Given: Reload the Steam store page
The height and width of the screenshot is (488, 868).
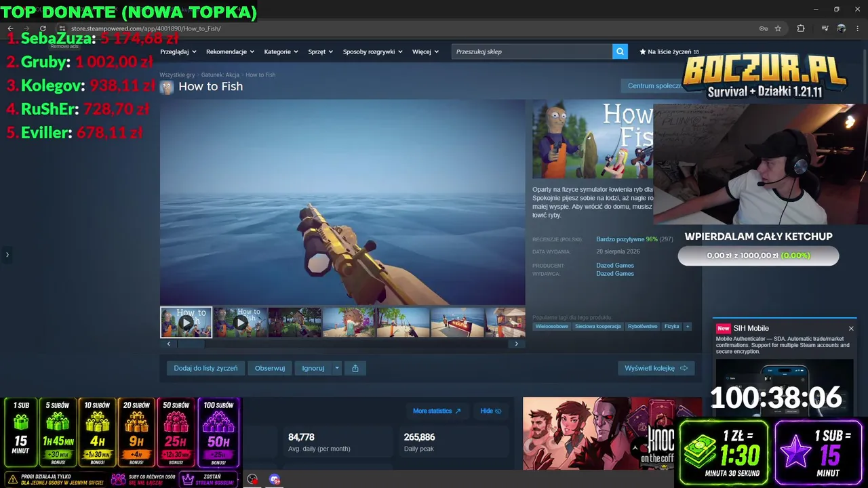Looking at the screenshot, I should [x=43, y=28].
